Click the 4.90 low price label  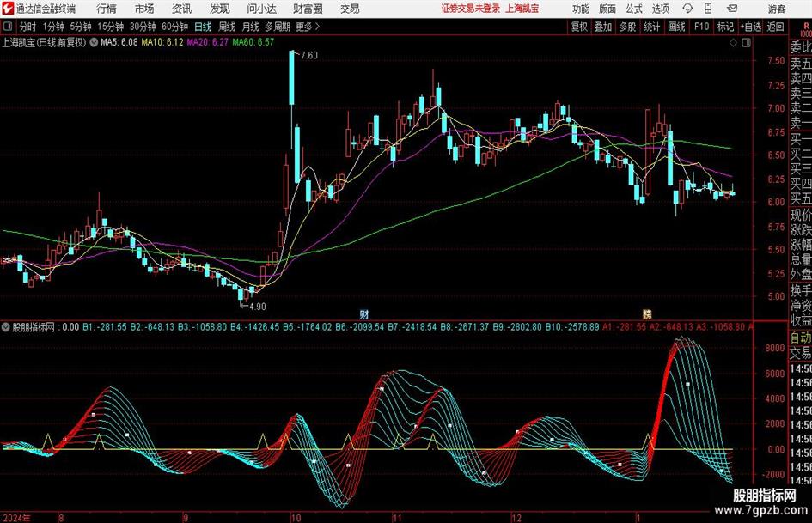(258, 307)
